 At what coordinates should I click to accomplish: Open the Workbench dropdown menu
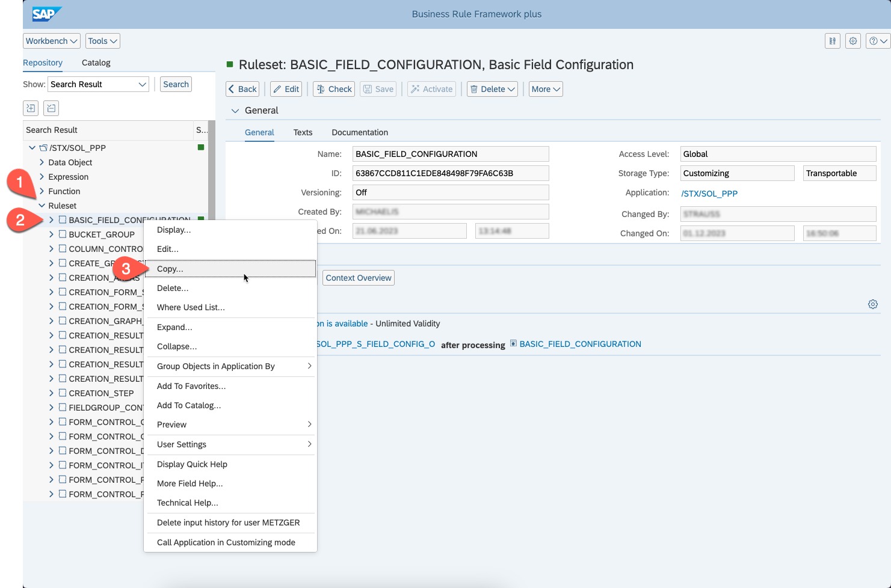click(52, 41)
